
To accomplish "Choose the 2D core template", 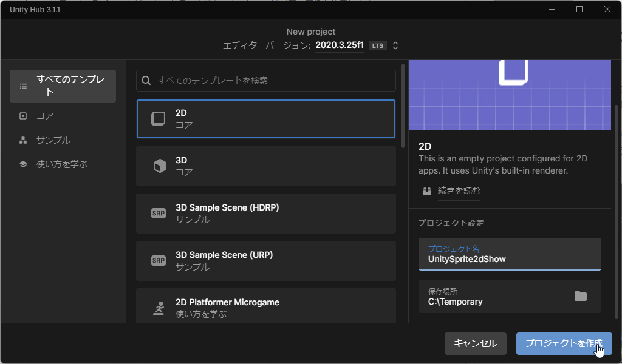I will 266,119.
